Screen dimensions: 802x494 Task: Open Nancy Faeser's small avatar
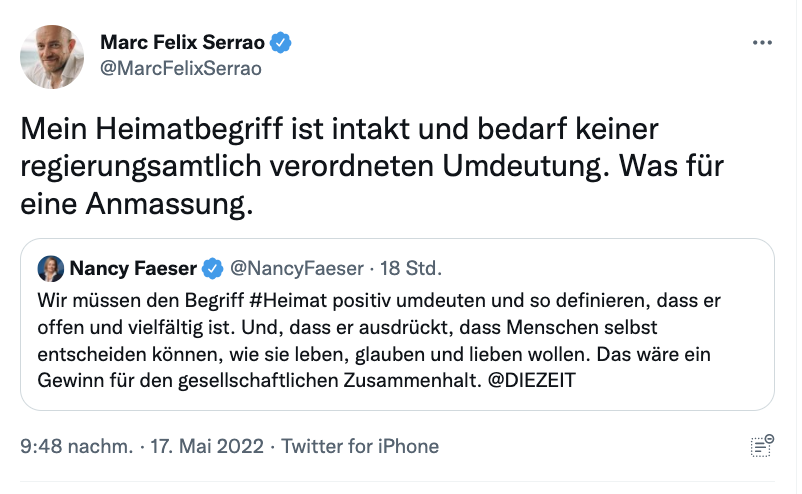(x=50, y=268)
